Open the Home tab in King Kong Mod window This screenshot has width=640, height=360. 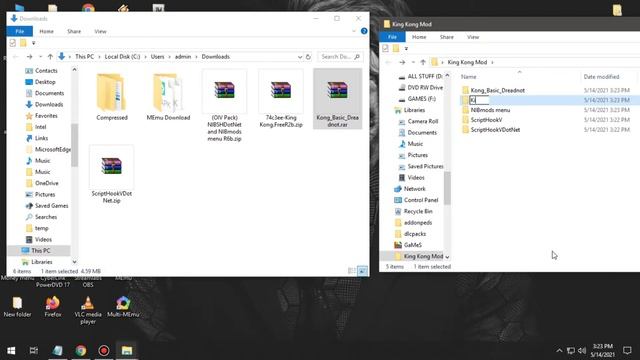coord(419,37)
